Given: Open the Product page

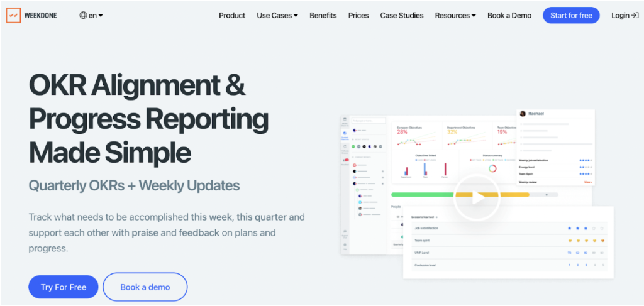Looking at the screenshot, I should [x=232, y=15].
